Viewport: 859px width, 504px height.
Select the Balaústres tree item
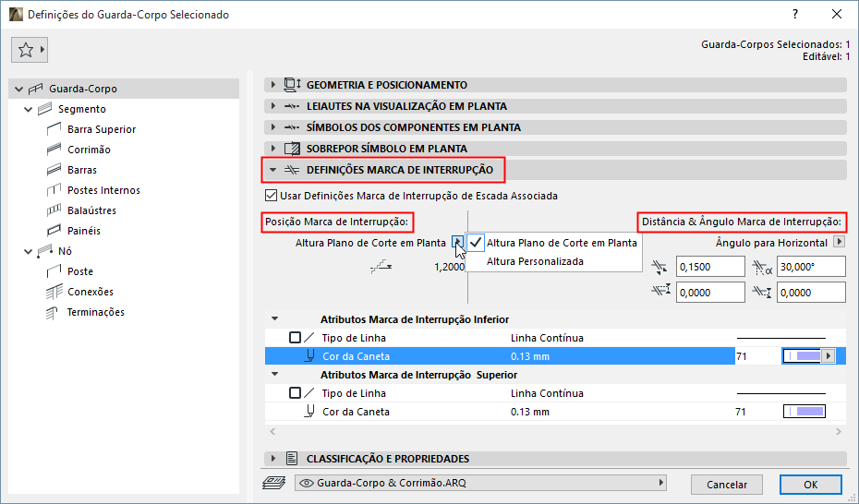tap(91, 210)
